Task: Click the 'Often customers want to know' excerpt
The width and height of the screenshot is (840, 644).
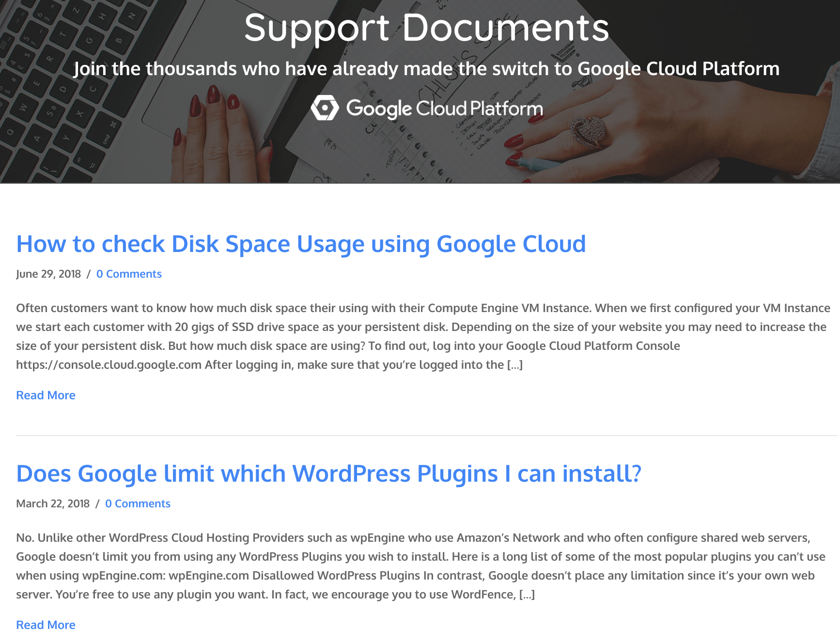Action: coord(423,336)
